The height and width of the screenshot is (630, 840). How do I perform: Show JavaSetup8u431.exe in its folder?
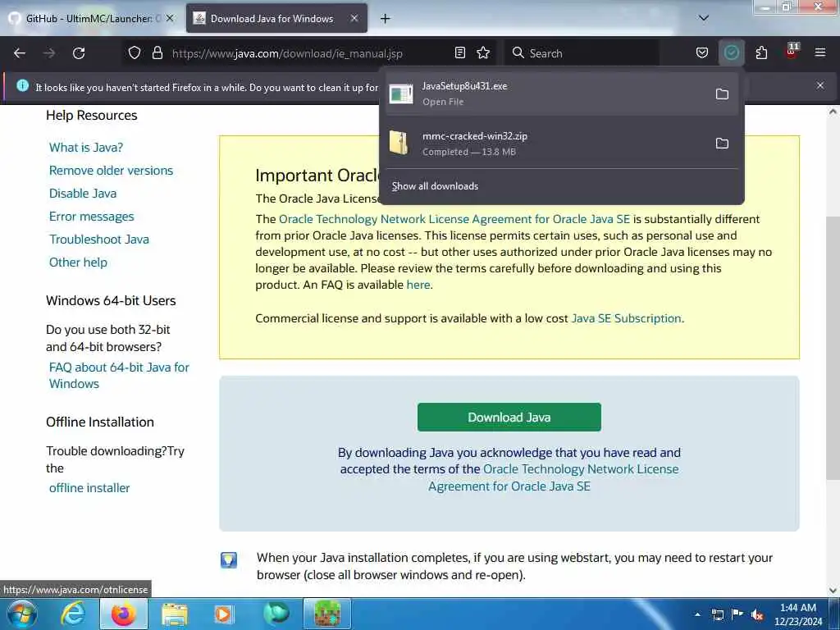[x=722, y=94]
